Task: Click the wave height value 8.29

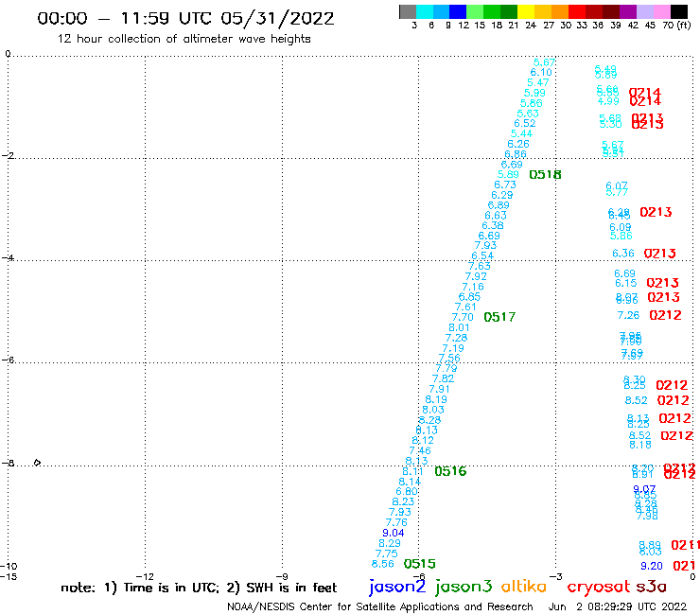Action: tap(390, 543)
